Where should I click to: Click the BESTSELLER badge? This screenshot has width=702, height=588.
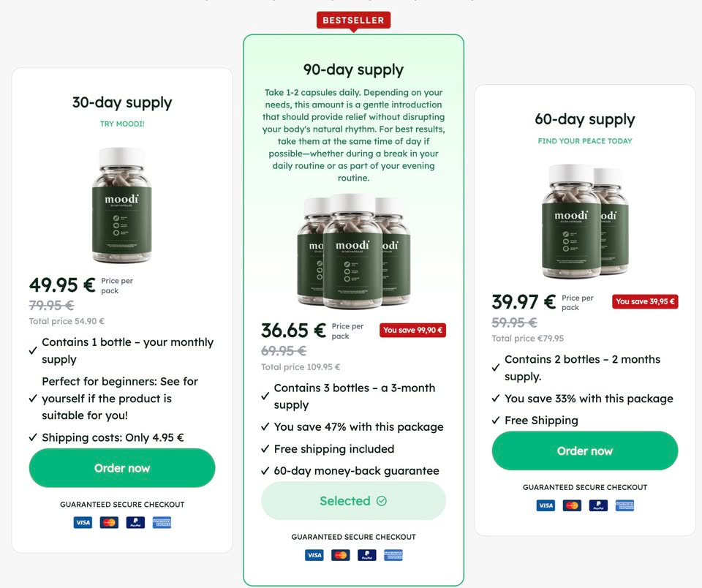tap(353, 20)
